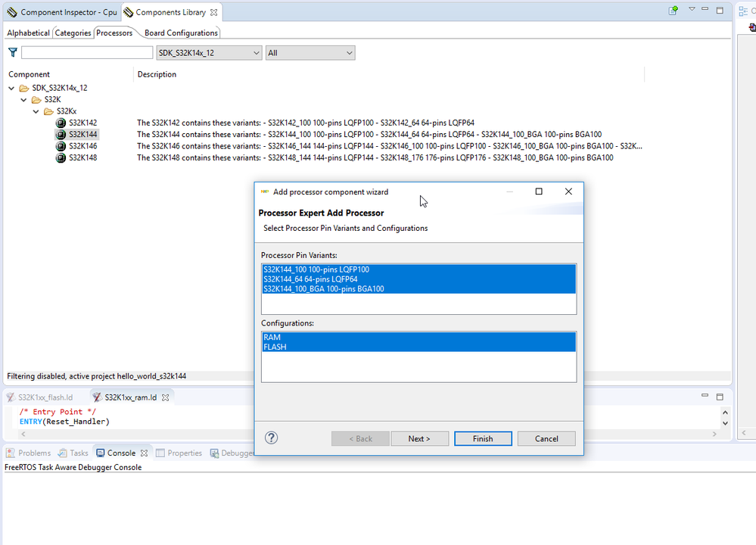
Task: Select S32K144_64 64-pins LQFP64 variant
Action: (x=419, y=279)
